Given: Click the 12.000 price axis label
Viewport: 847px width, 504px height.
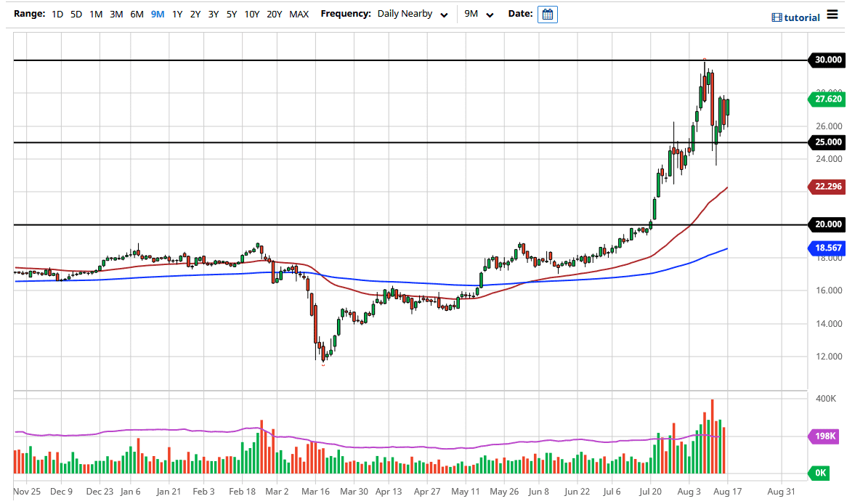Looking at the screenshot, I should pos(829,357).
